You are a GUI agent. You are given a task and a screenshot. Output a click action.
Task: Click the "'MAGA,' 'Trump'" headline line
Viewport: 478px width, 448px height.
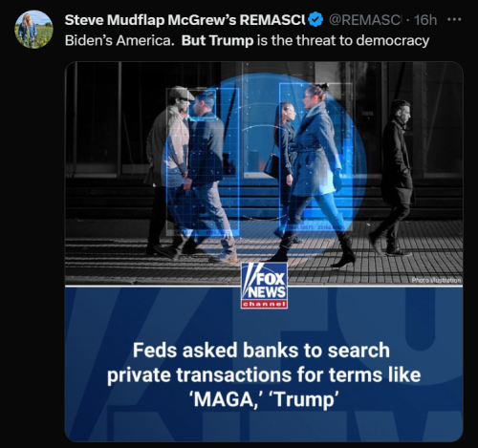[263, 399]
